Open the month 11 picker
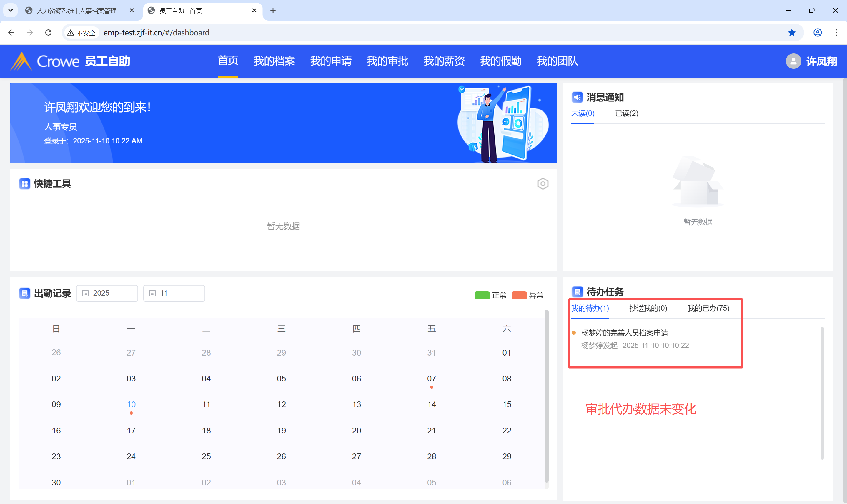The image size is (847, 504). 174,293
